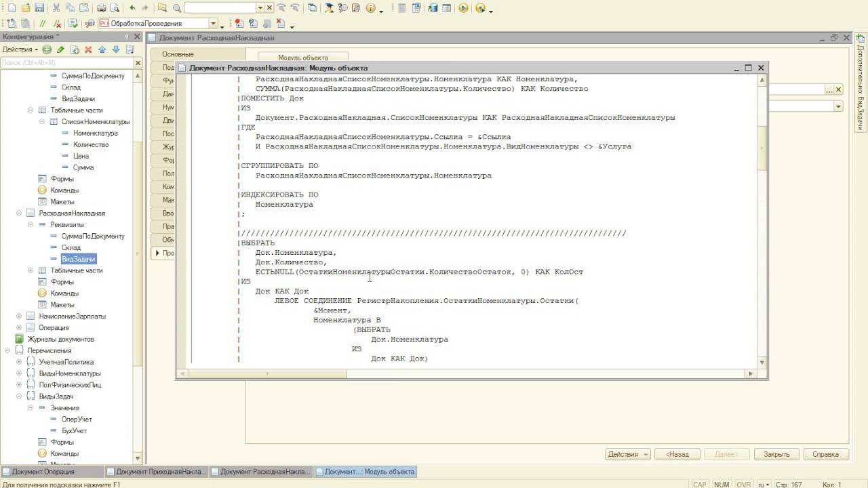
Task: Clear the configuration search field
Action: 138,62
